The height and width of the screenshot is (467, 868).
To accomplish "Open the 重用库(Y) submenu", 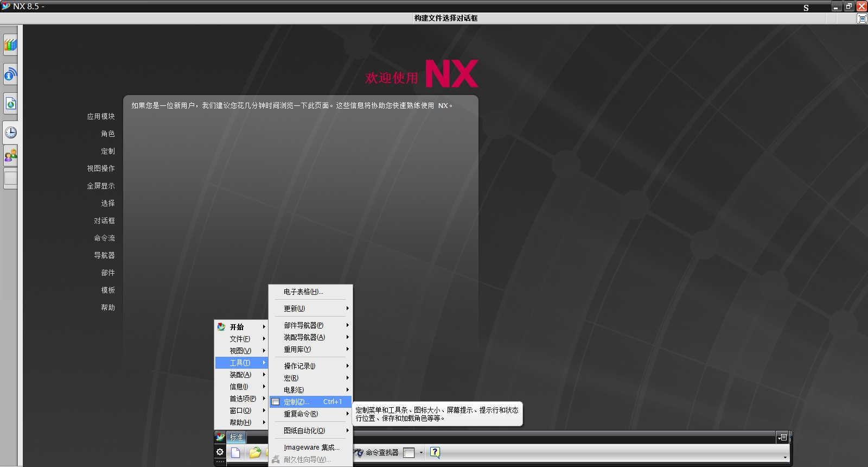I will tap(310, 349).
